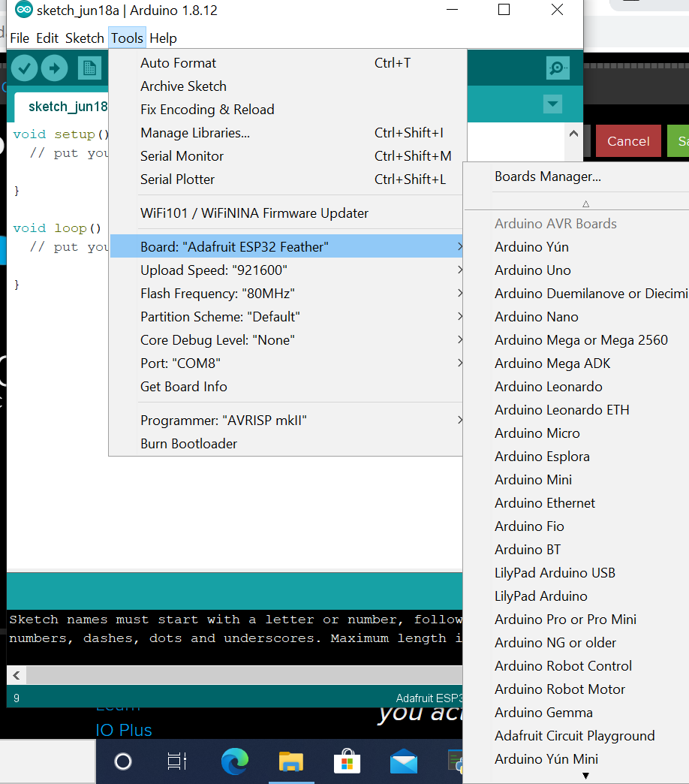Select Arduino Uno as the board
Screen dimensions: 689x784
pos(532,270)
